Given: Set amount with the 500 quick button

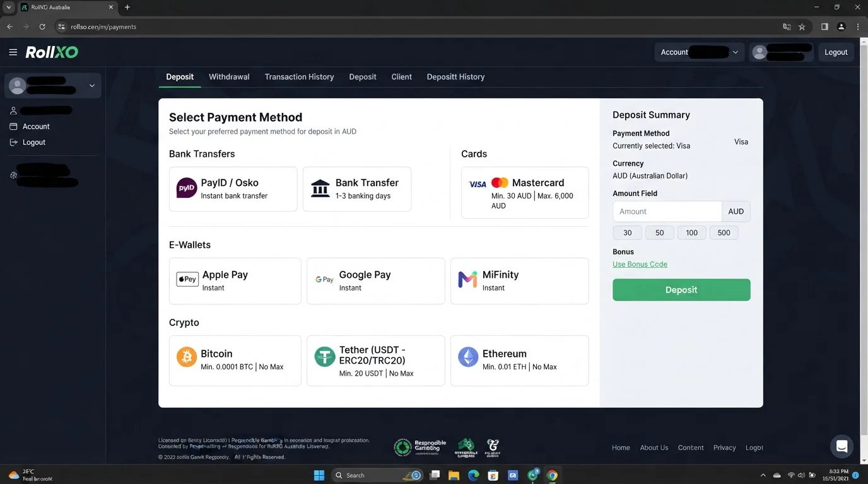Looking at the screenshot, I should point(724,233).
